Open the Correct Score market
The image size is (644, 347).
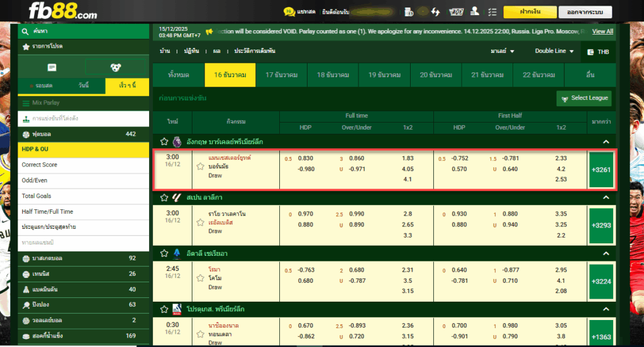point(84,165)
